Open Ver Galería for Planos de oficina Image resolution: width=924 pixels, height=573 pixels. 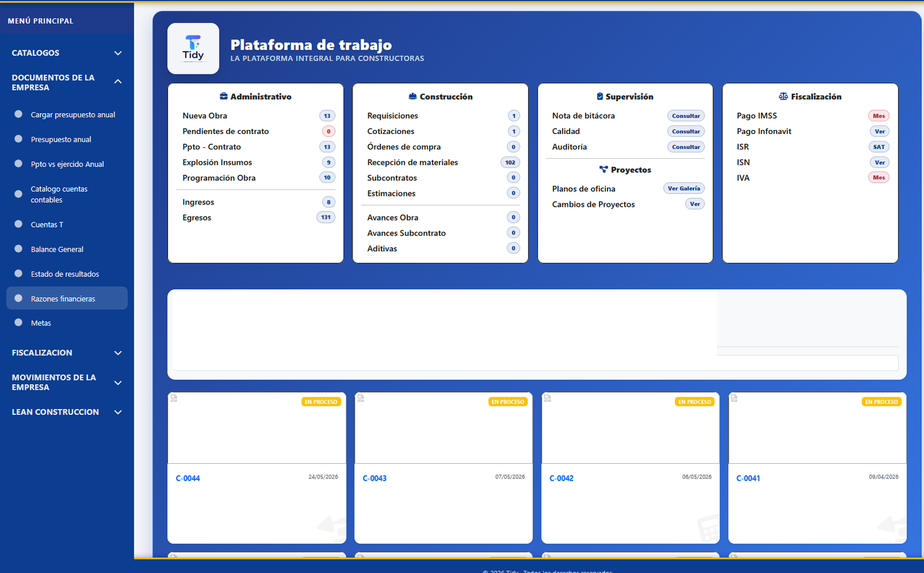tap(684, 188)
